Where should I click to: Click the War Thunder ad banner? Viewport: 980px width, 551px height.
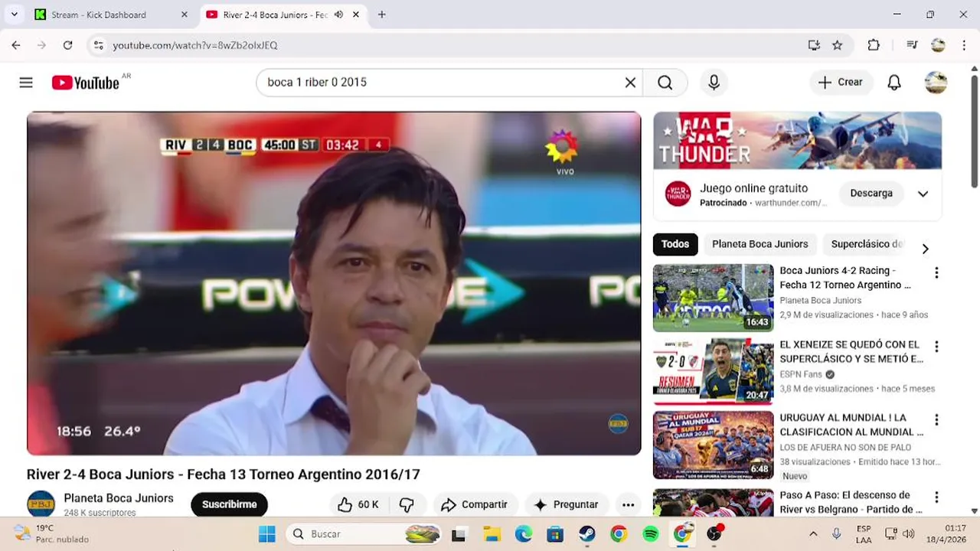[797, 141]
